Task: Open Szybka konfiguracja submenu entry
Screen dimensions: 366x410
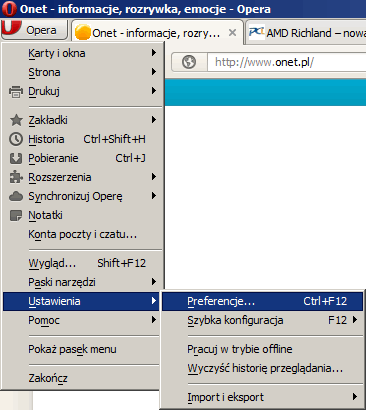Action: point(262,320)
